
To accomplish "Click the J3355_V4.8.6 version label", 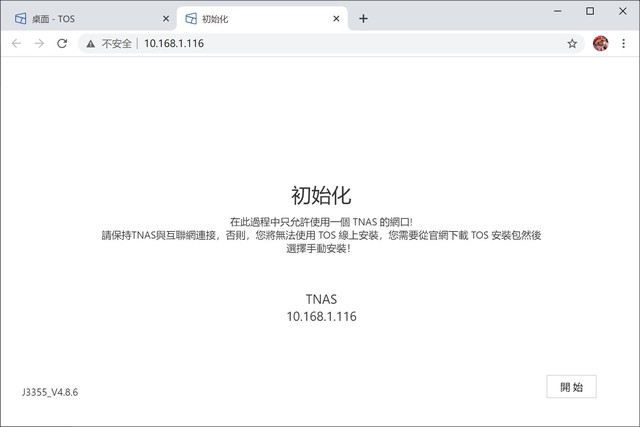I will (50, 392).
